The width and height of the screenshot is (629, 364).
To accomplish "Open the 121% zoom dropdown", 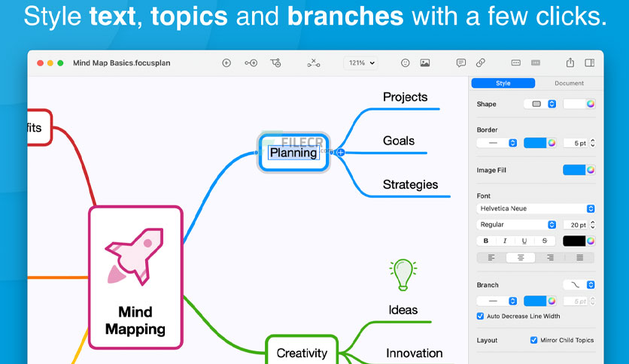I will [360, 63].
